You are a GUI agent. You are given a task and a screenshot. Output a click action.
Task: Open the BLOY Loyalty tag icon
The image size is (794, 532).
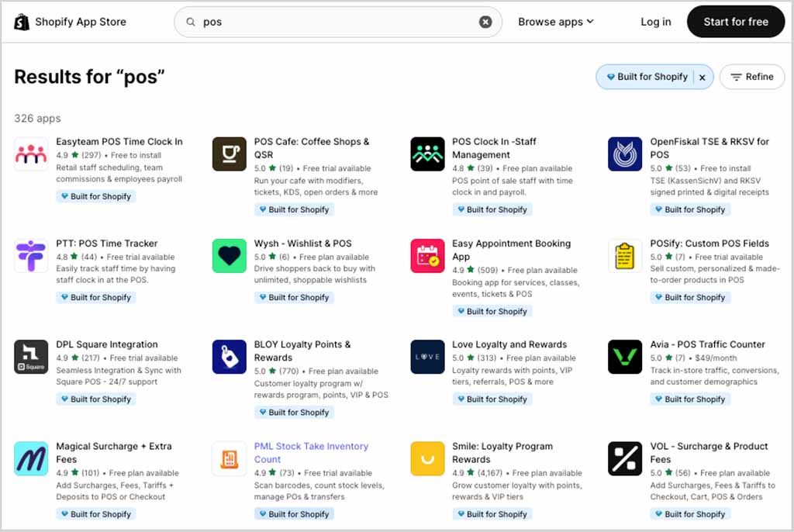(x=230, y=357)
